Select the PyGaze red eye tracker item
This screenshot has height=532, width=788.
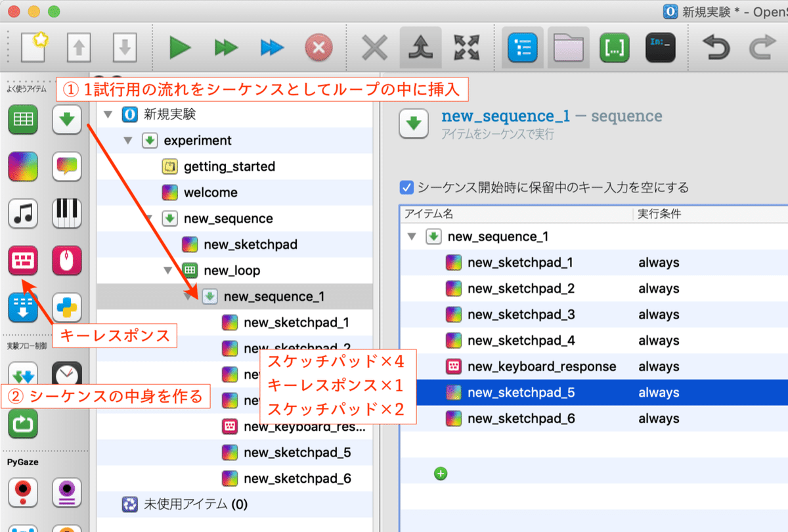[x=23, y=493]
